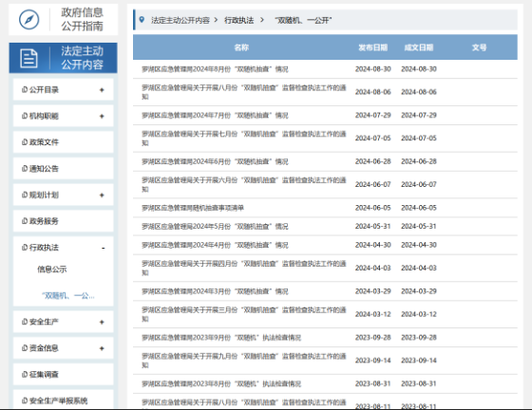
Task: Click breadcrumb link 法定主动公开内容
Action: click(180, 20)
